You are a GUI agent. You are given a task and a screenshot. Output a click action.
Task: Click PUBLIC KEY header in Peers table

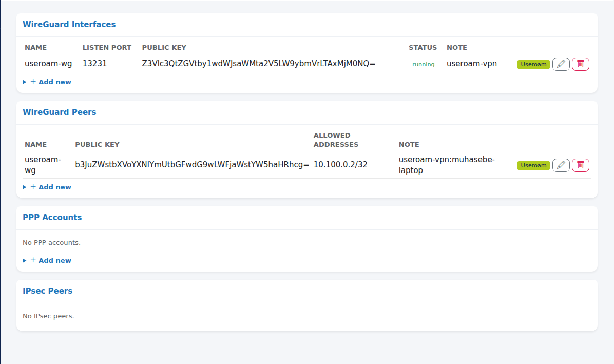(97, 144)
